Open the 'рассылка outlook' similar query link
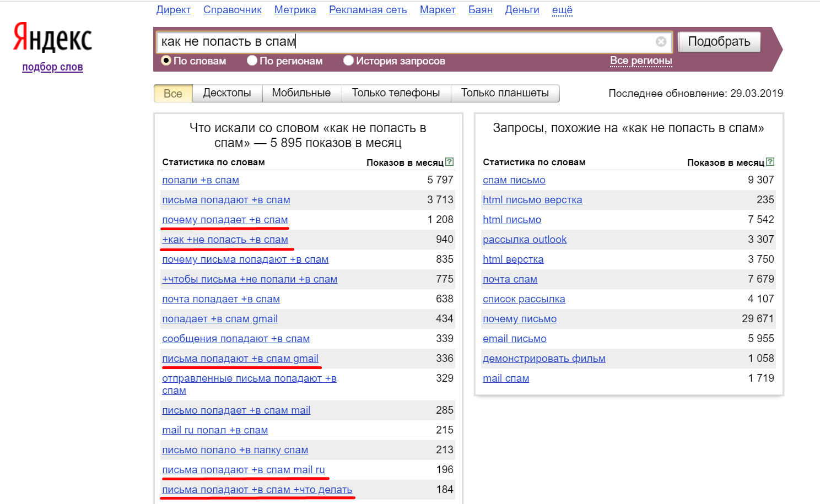820x504 pixels. pos(525,240)
